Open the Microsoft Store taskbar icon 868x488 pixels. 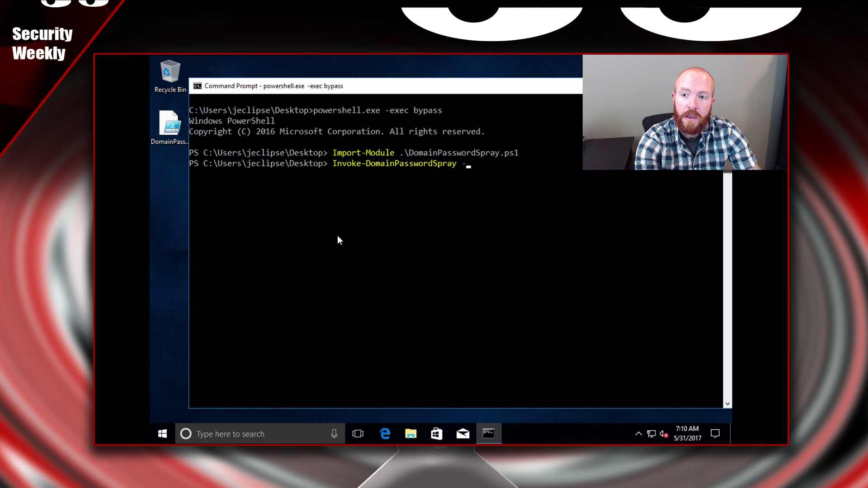tap(437, 434)
